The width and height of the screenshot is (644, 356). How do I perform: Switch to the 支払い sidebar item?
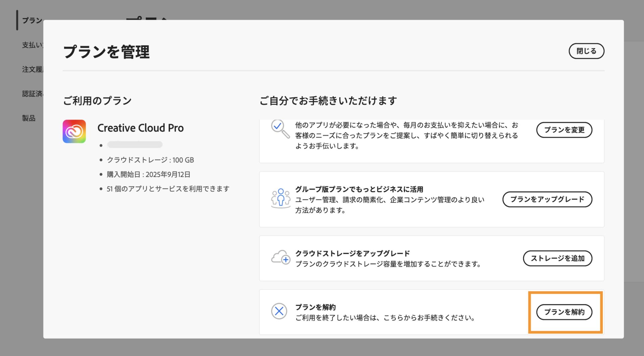coord(32,45)
